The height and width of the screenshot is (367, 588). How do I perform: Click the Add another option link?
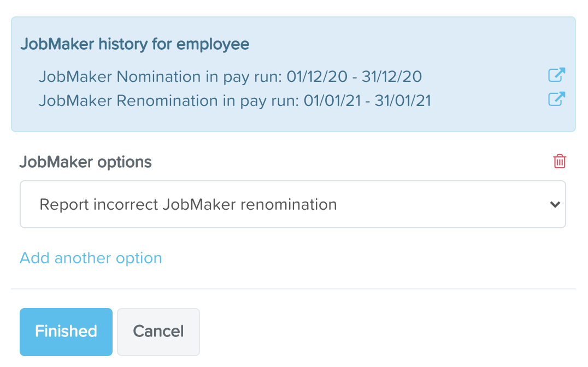[91, 258]
